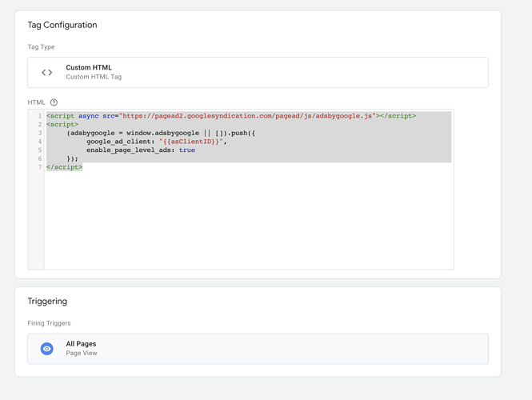Click the Tag Configuration heading
The height and width of the screenshot is (400, 532).
[x=62, y=25]
